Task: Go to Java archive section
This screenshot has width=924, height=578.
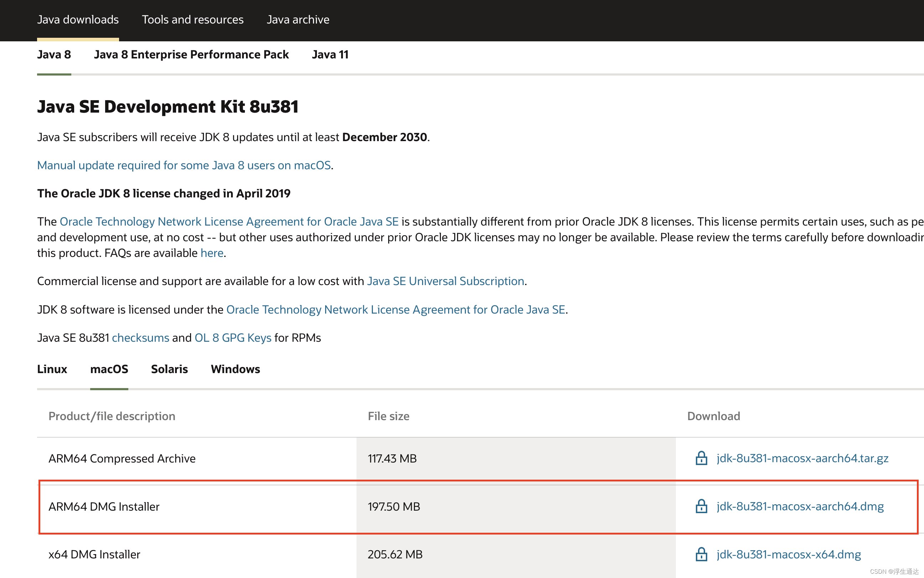Action: pos(298,20)
